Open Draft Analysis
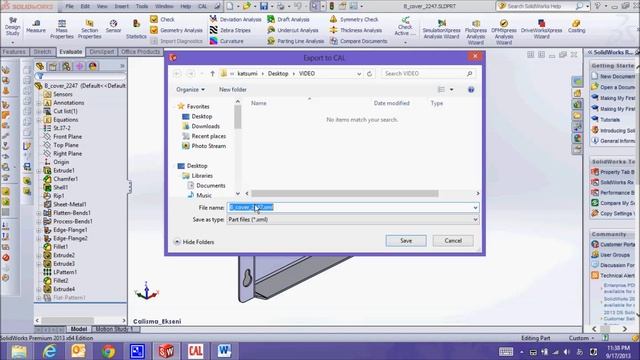Screen dimensions: 640x360 (x=288, y=19)
